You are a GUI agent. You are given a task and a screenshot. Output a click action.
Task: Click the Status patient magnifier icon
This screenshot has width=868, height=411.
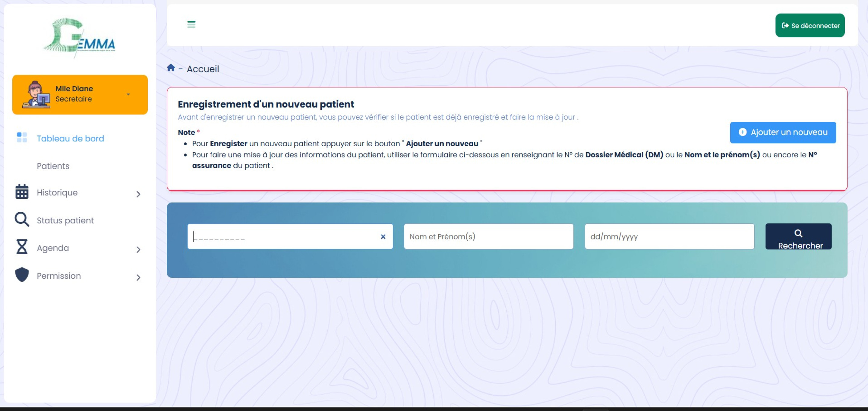coord(22,219)
